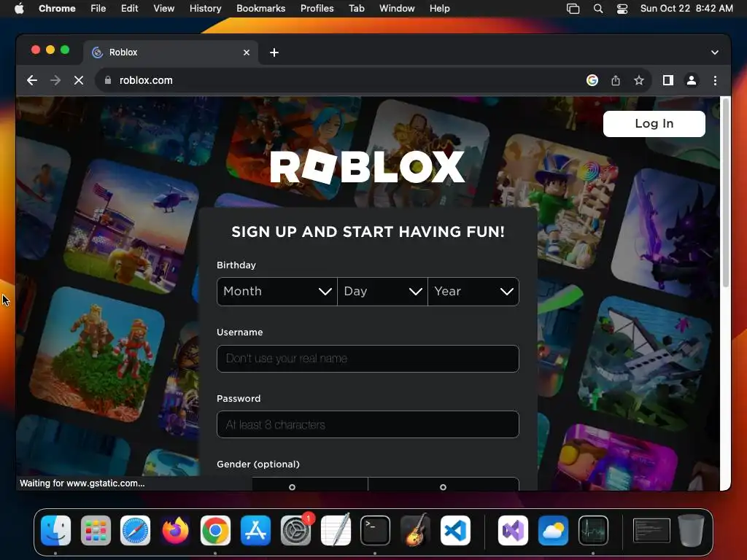Close the Roblox tab
747x560 pixels.
(247, 52)
